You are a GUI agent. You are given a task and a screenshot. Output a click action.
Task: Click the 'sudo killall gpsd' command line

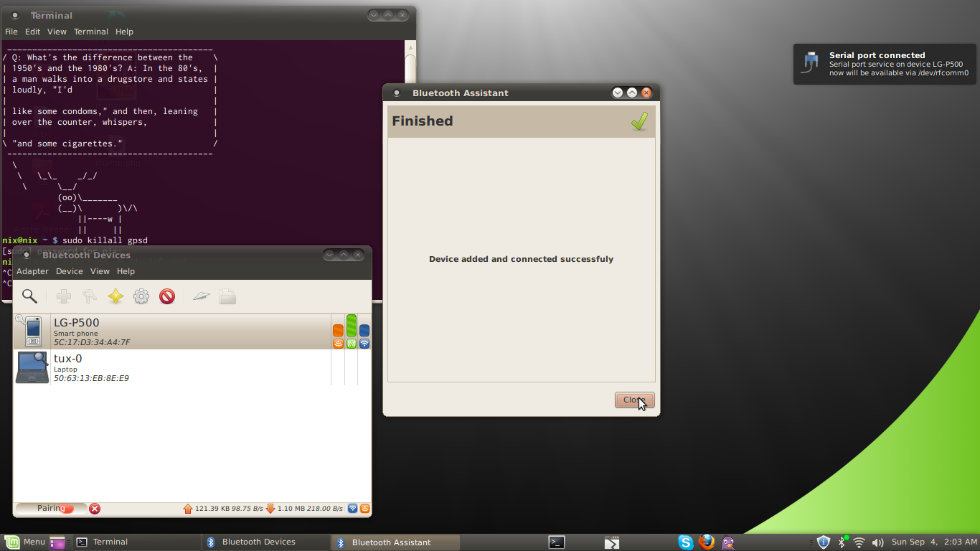click(105, 240)
